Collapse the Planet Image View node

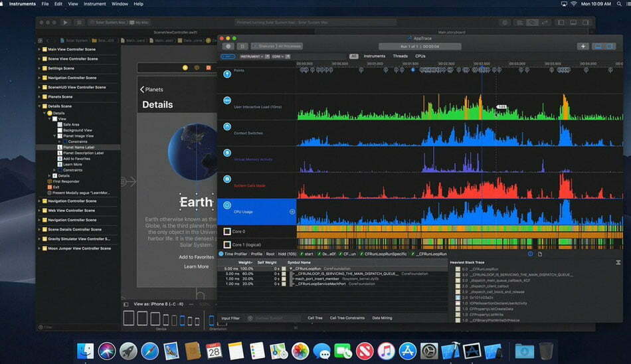point(54,136)
